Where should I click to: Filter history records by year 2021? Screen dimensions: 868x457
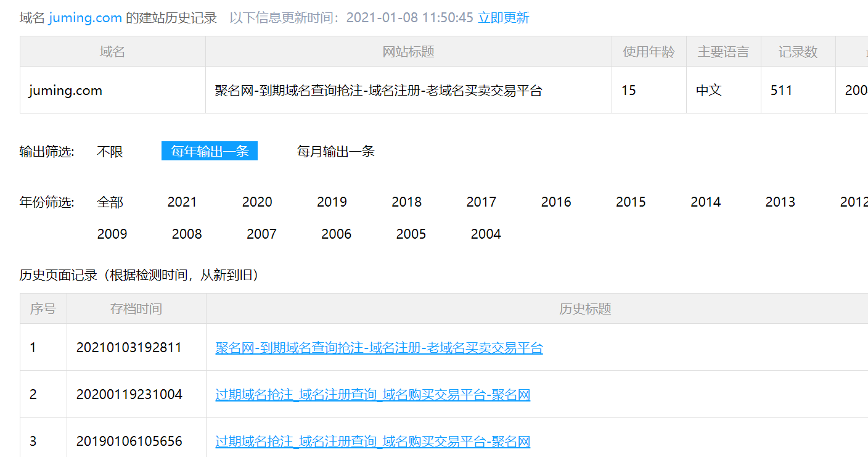(182, 202)
